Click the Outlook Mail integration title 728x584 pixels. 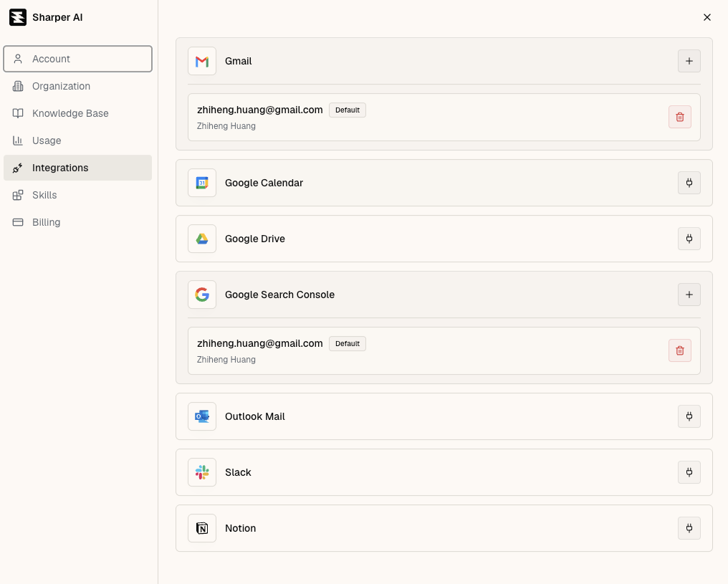255,416
